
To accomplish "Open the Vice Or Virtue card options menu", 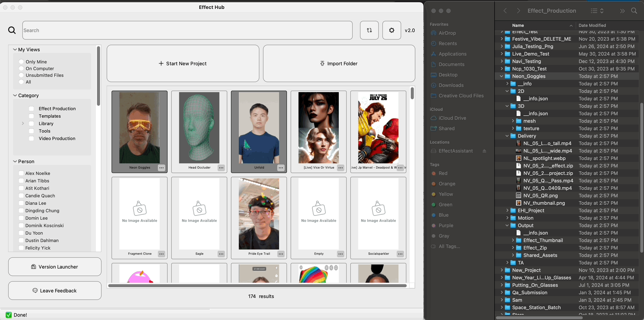I will [341, 168].
